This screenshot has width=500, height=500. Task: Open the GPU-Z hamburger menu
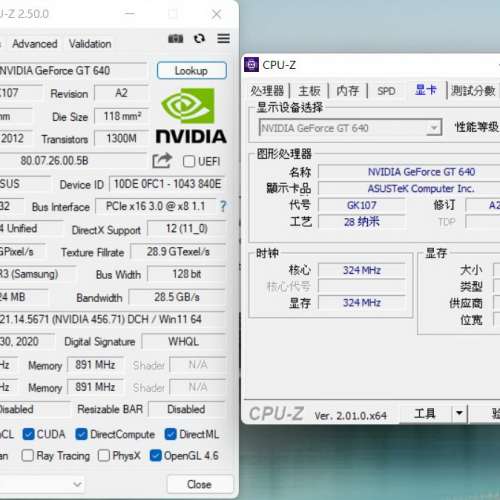click(x=223, y=39)
